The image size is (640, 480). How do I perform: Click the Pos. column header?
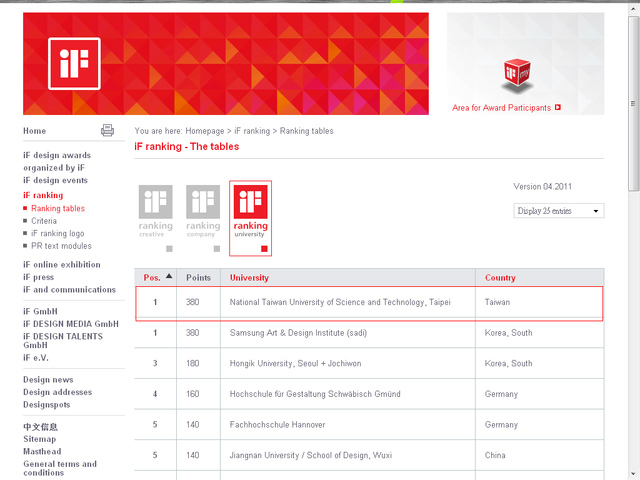(x=152, y=278)
